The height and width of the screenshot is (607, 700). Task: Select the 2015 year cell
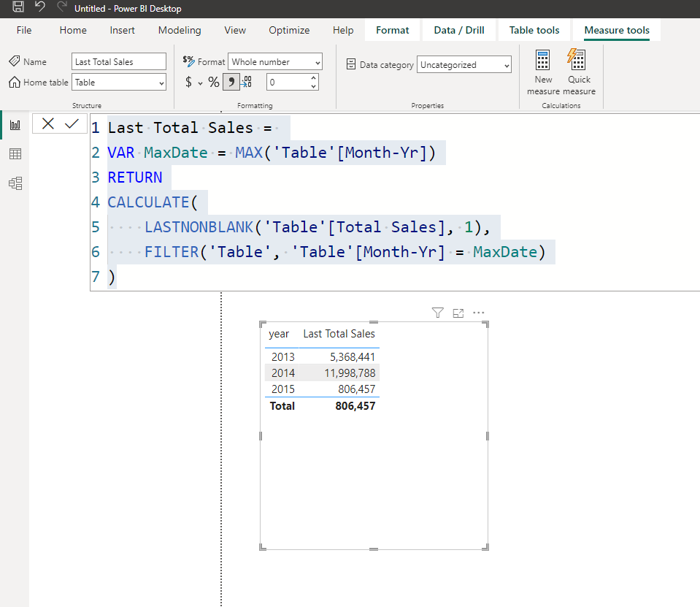tap(283, 389)
